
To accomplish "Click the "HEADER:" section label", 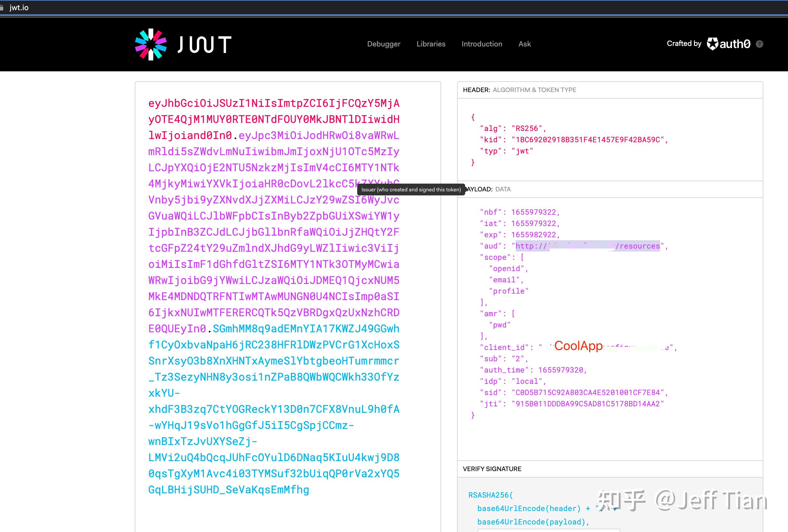I will pos(476,90).
